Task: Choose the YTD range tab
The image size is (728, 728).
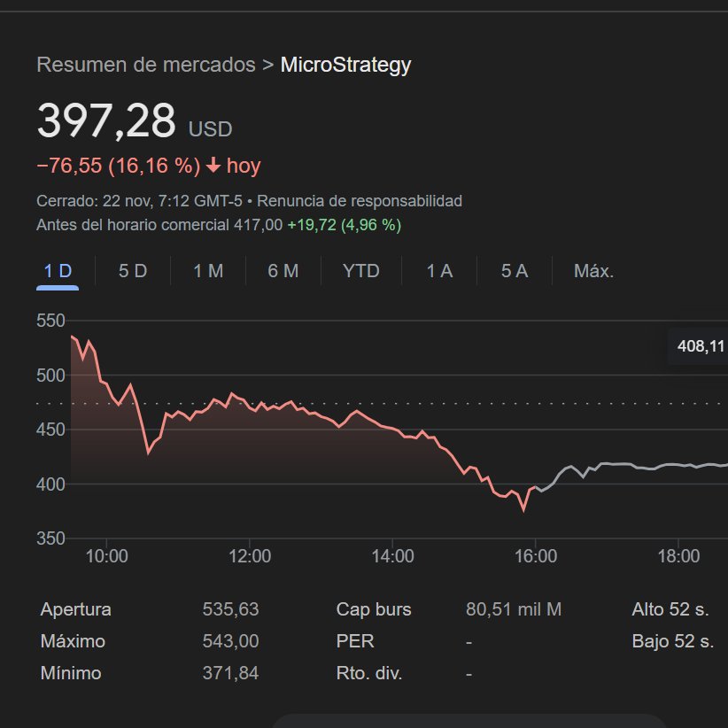Action: point(360,271)
